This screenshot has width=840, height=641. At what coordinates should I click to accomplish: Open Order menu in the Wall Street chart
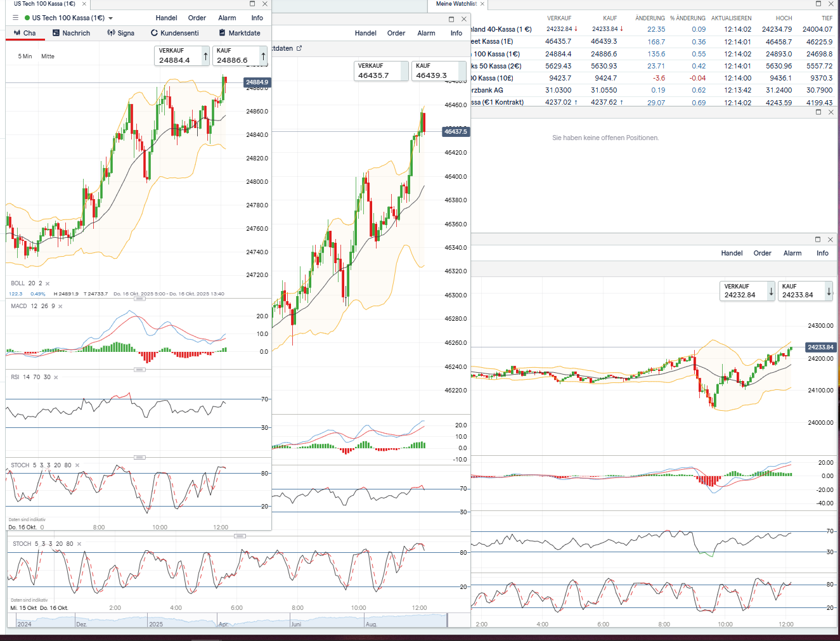click(396, 33)
